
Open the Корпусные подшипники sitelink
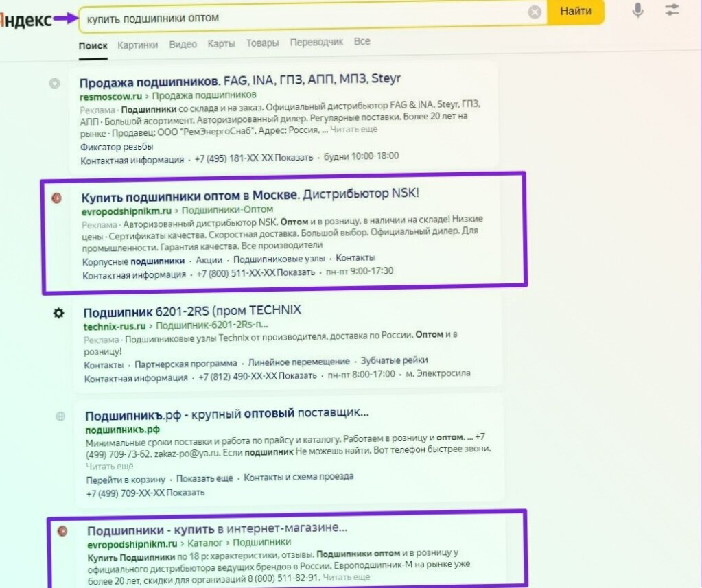coord(133,261)
